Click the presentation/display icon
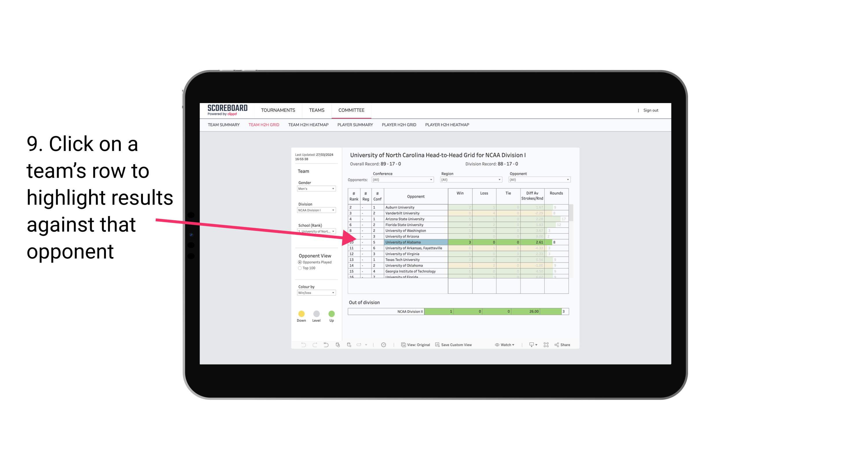 click(529, 346)
